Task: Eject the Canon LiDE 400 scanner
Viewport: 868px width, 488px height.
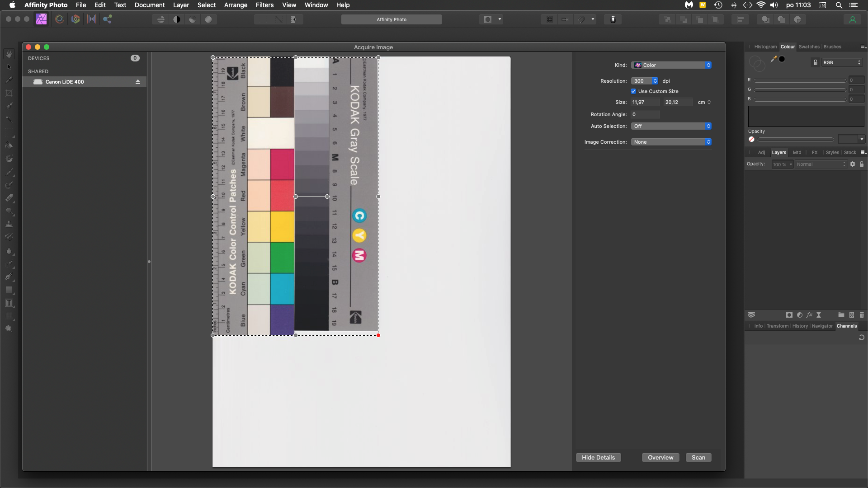Action: click(x=138, y=82)
